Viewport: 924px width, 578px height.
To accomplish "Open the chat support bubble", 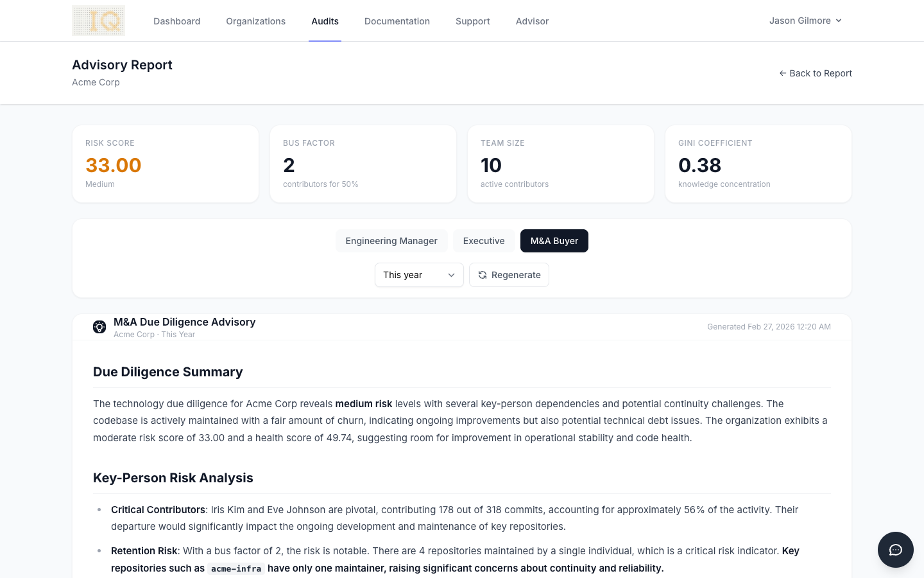I will [x=896, y=550].
